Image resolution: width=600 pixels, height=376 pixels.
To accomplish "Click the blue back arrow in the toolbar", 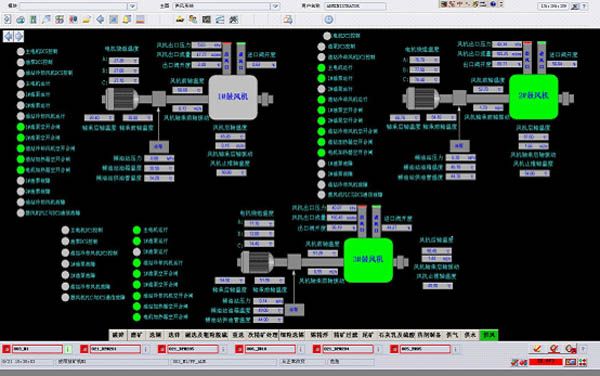I will click(100, 19).
